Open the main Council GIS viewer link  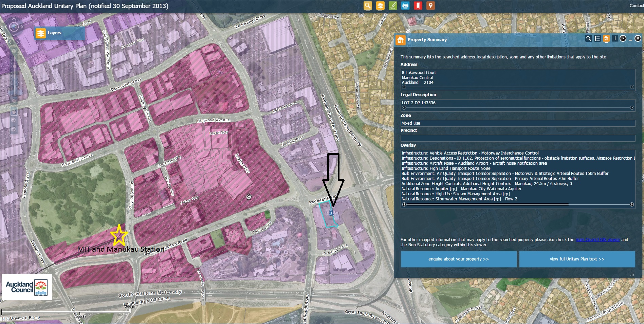(x=597, y=240)
